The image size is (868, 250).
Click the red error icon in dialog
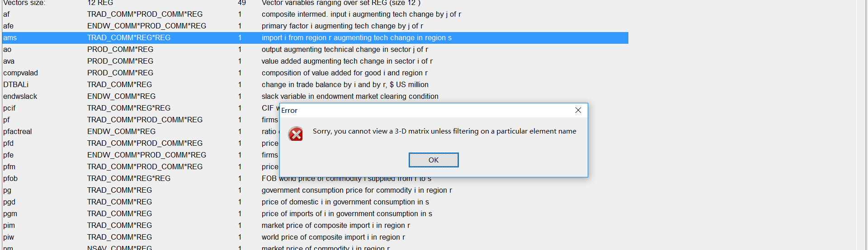(296, 134)
